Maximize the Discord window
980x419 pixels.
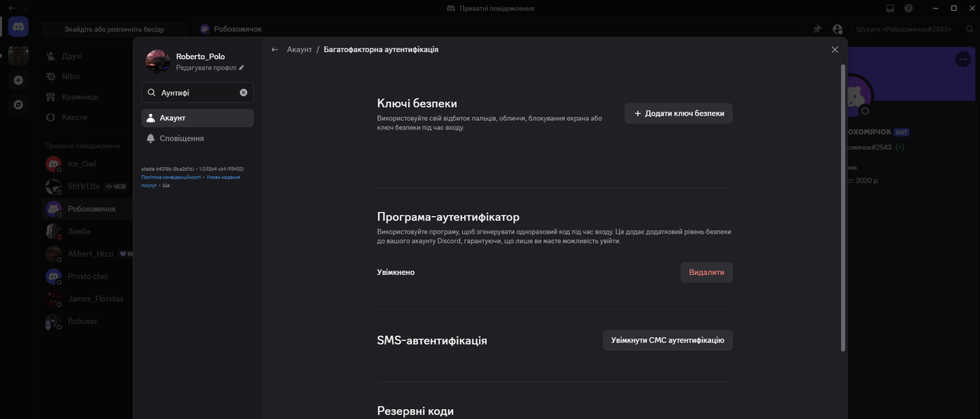tap(953, 8)
